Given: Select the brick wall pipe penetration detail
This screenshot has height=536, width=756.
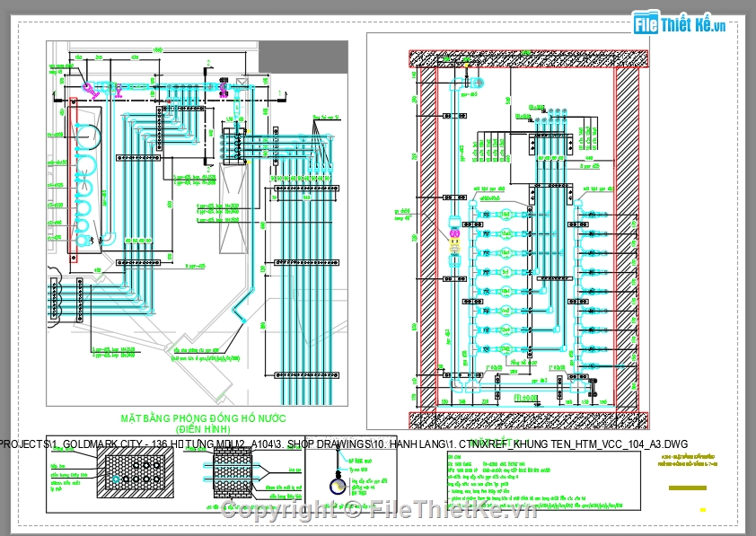Looking at the screenshot, I should pos(233,473).
